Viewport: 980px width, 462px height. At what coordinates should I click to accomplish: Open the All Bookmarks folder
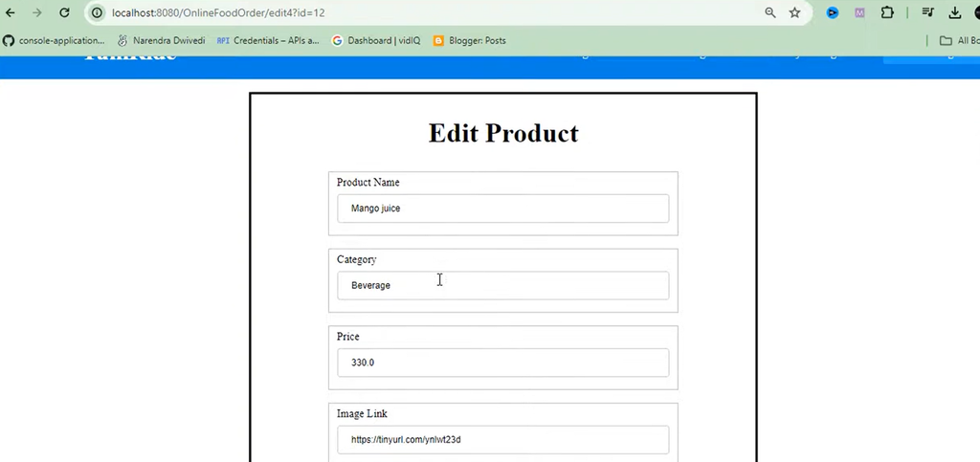(x=960, y=40)
